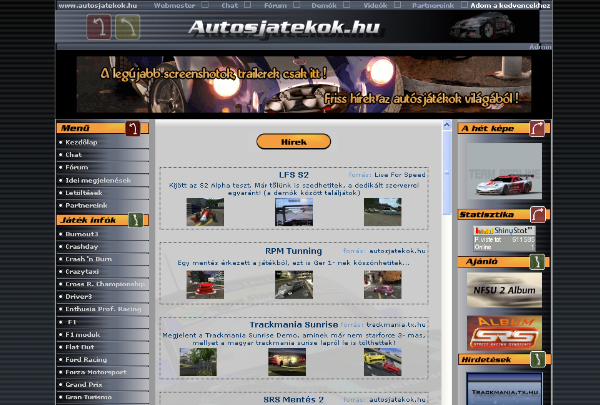This screenshot has width=600, height=405.
Task: Click the Trackmania.tx.hu advertisement banner
Action: [x=504, y=389]
